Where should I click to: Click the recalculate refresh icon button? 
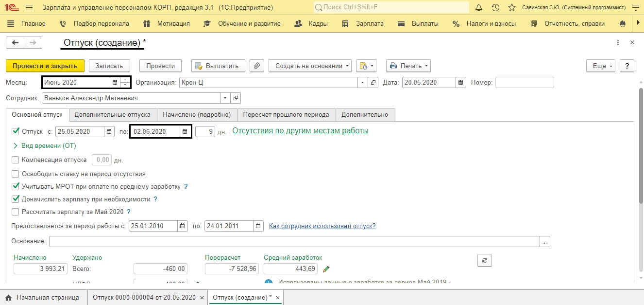(485, 260)
